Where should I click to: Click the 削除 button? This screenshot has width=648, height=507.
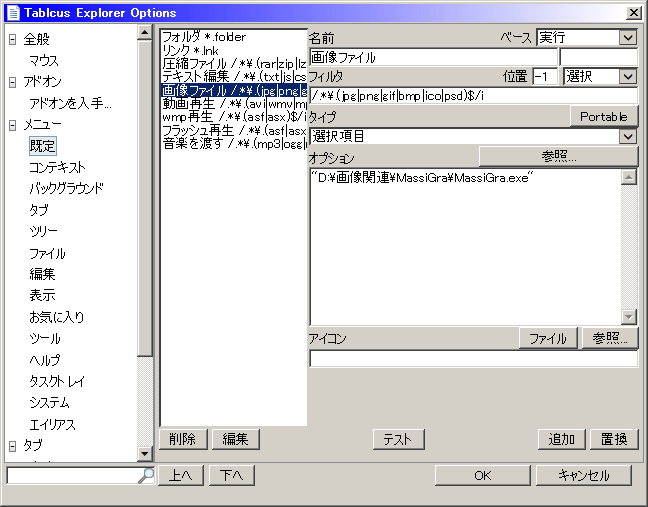pyautogui.click(x=182, y=439)
